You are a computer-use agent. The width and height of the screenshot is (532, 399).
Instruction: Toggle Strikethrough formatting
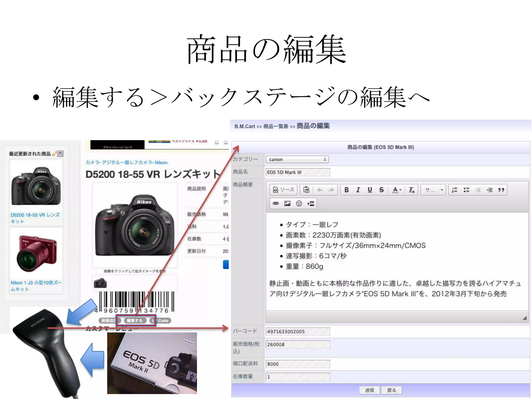[381, 190]
